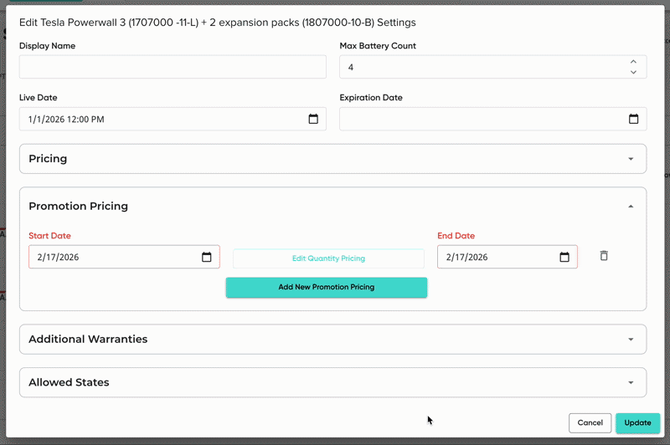Expand the Allowed States section
This screenshot has width=670, height=445.
630,383
